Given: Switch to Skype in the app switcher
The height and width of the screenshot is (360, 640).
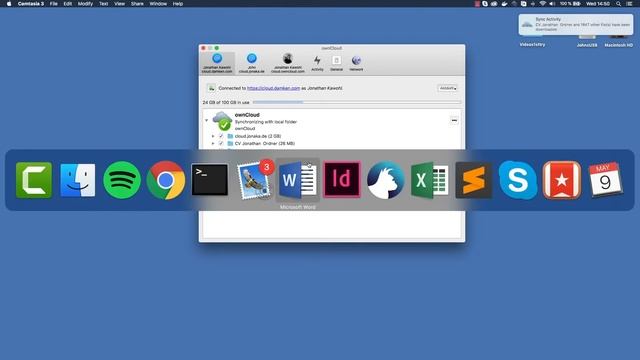Looking at the screenshot, I should pyautogui.click(x=518, y=180).
